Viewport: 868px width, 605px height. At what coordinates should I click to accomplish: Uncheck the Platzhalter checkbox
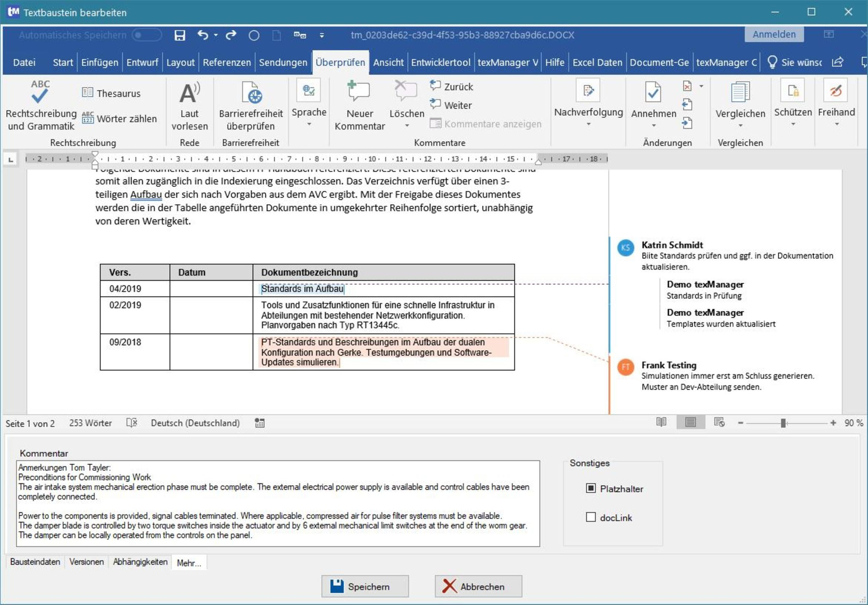point(590,488)
